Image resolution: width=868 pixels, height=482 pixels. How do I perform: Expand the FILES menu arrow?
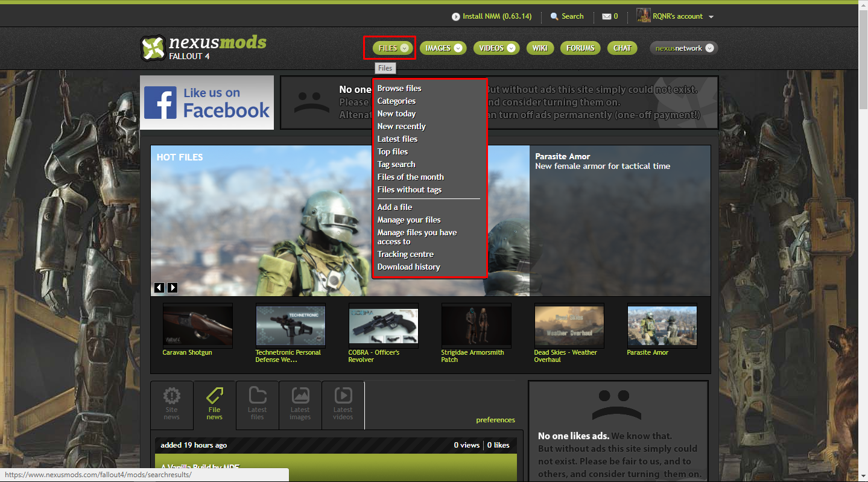[405, 48]
